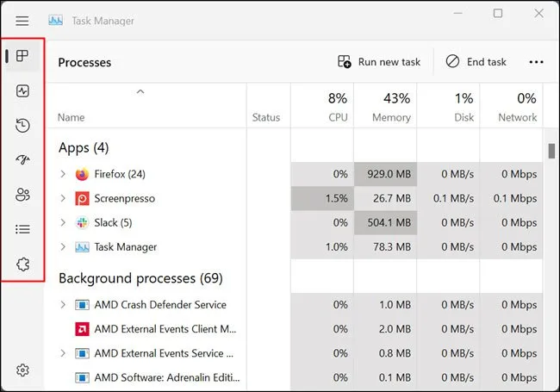Screen dimensions: 560x392
Task: Select AMD External Events Service row name
Action: coord(164,353)
